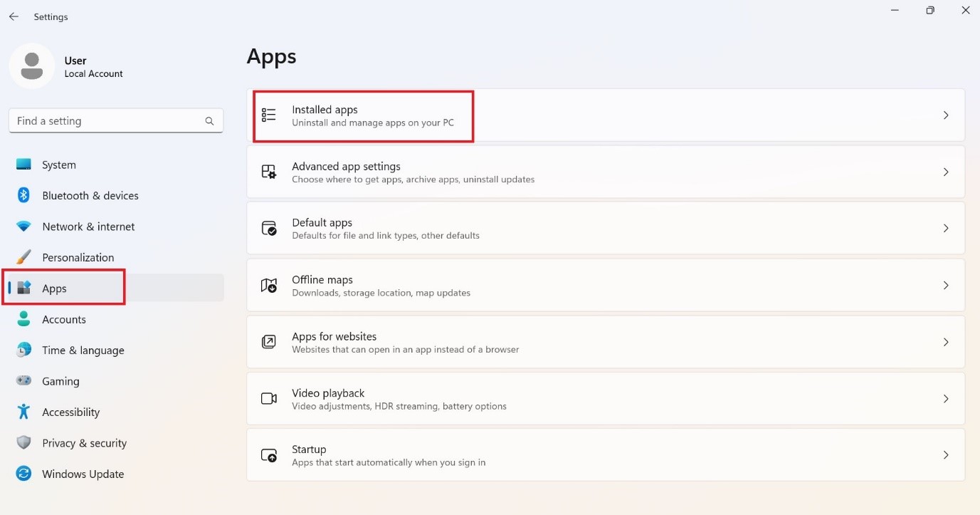Click the Startup icon

click(x=268, y=455)
